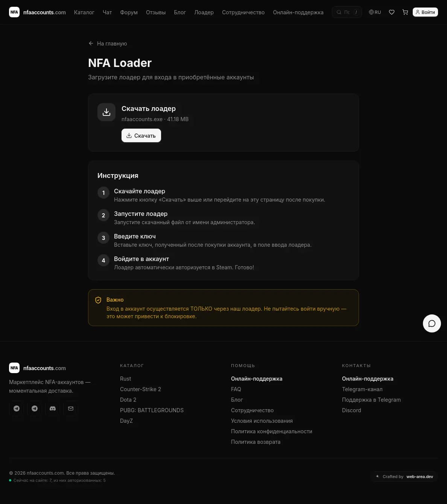Screen dimensions: 447x504
Task: Open the favorites heart icon
Action: point(392,12)
